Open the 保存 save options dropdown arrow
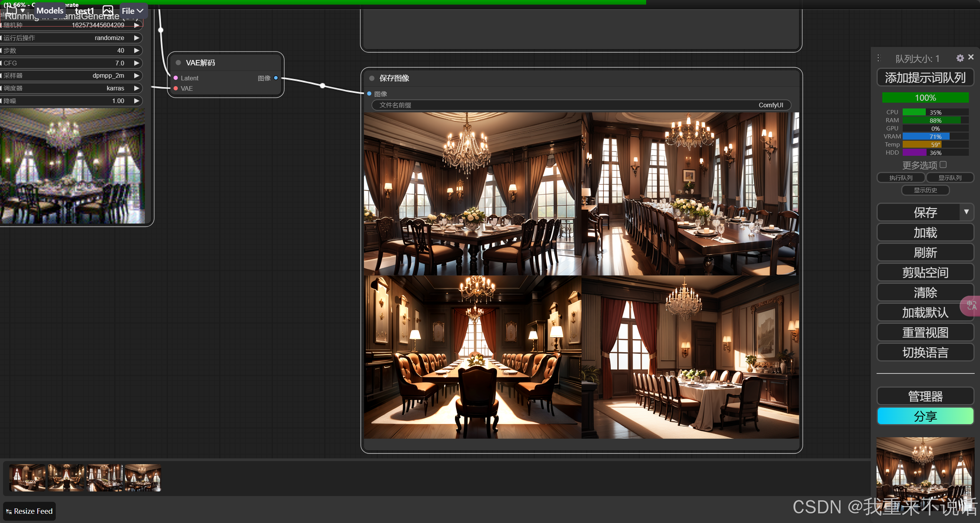 click(967, 212)
